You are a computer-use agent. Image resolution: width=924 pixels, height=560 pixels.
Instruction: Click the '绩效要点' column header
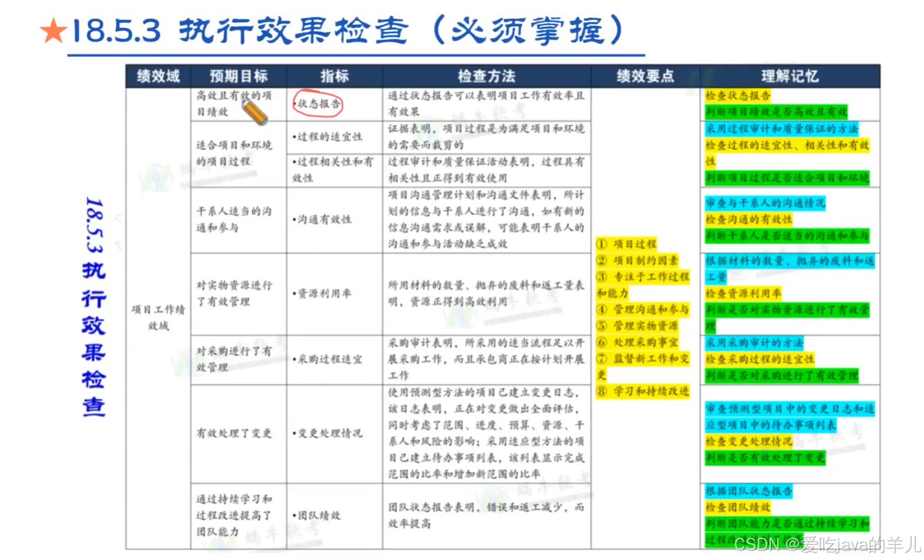(x=645, y=76)
